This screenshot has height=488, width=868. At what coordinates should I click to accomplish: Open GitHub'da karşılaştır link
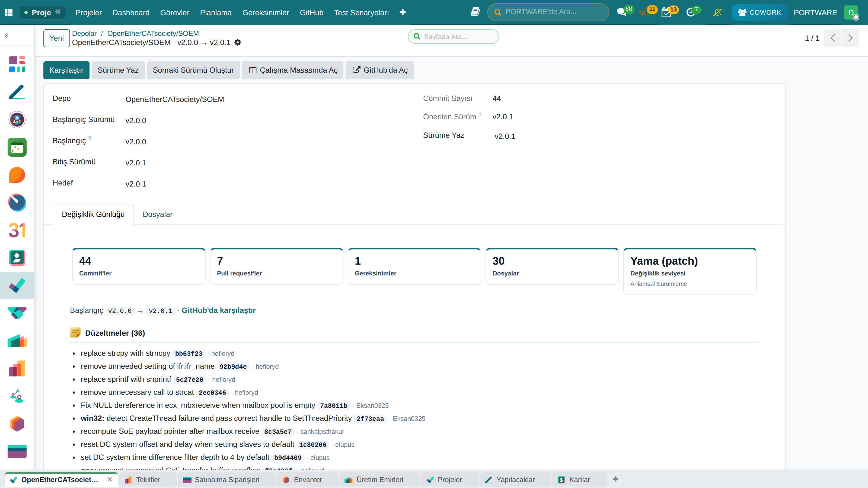click(x=219, y=310)
